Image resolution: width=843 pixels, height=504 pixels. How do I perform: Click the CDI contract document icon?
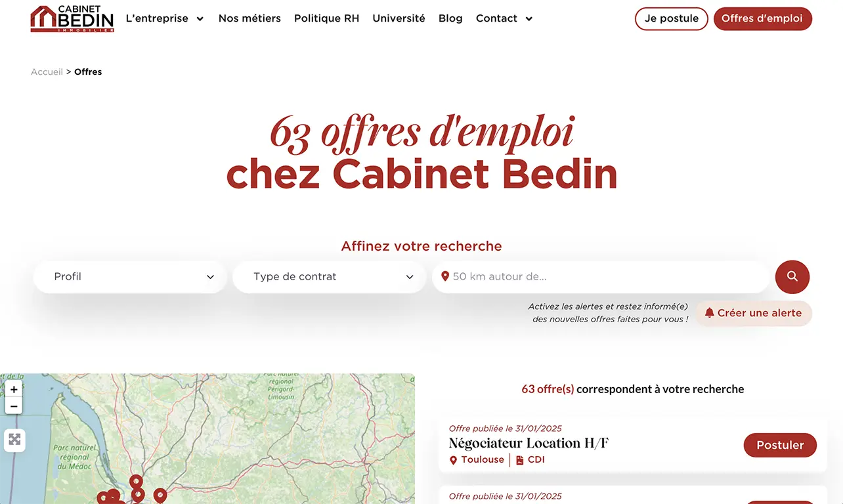pyautogui.click(x=520, y=461)
